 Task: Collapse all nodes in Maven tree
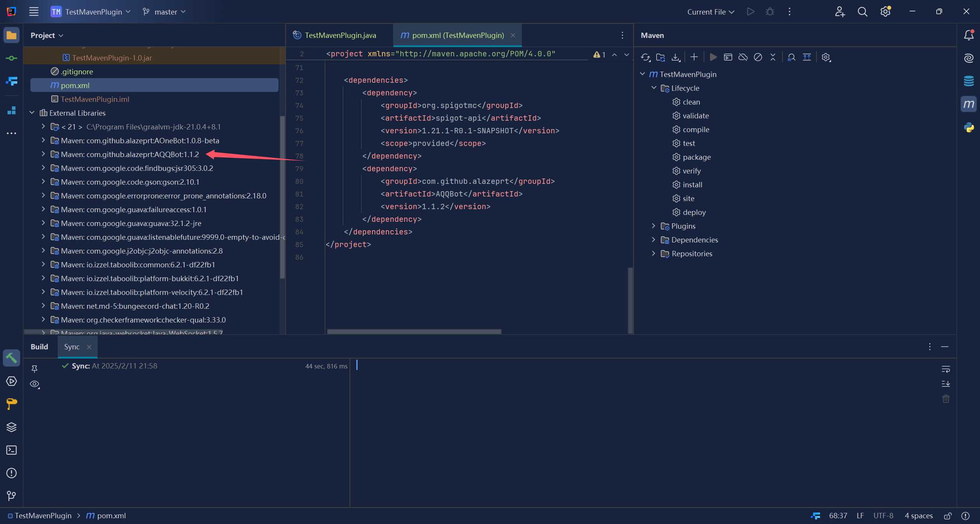[x=773, y=57]
